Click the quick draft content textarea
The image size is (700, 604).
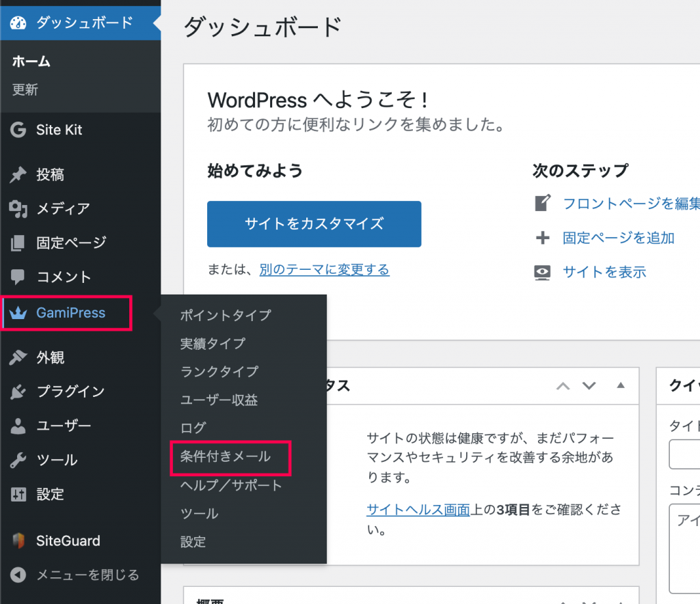pyautogui.click(x=684, y=549)
